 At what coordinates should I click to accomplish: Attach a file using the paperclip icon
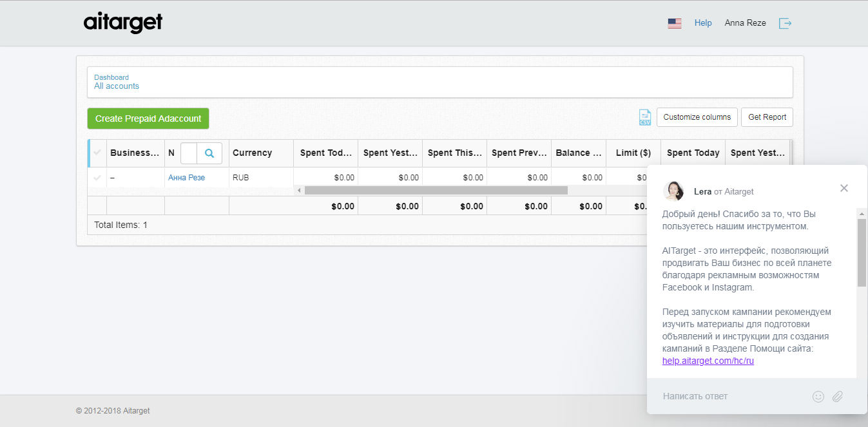pos(838,397)
